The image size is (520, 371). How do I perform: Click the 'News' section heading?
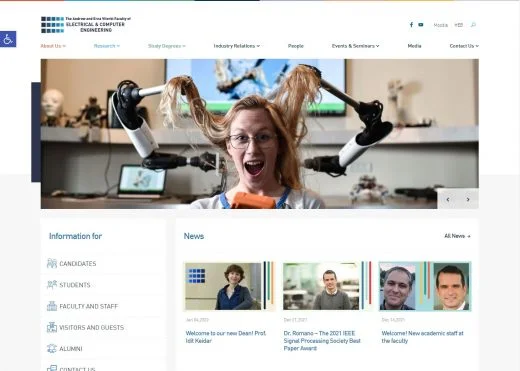pyautogui.click(x=194, y=236)
